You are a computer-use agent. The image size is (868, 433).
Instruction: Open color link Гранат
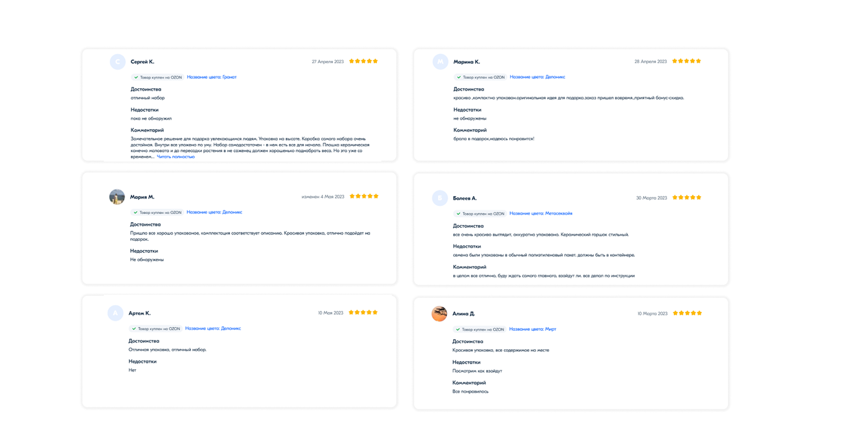click(211, 77)
